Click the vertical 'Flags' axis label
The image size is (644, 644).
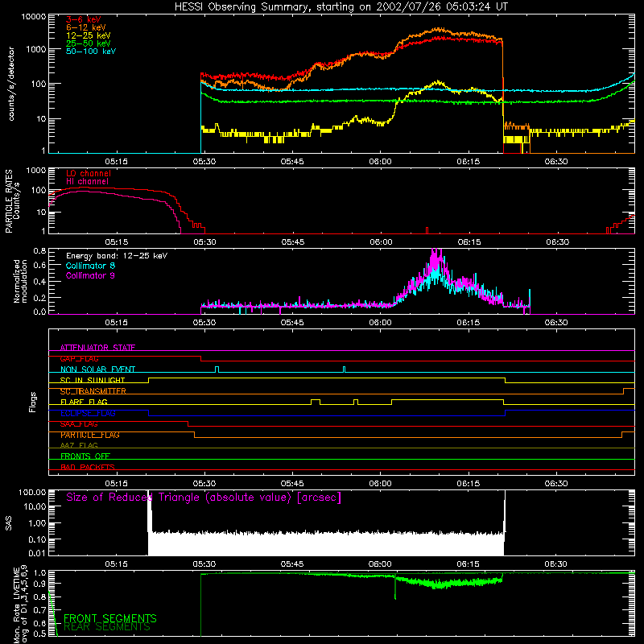click(32, 402)
